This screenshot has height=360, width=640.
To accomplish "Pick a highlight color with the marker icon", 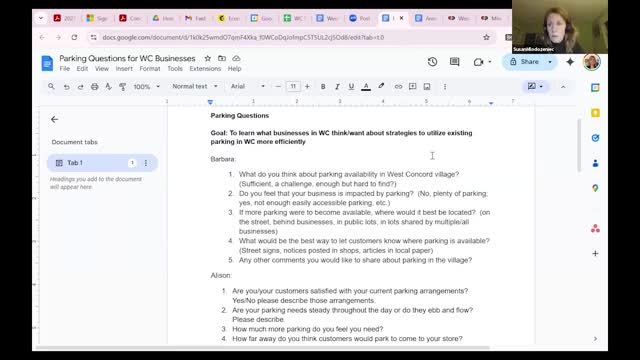I will click(381, 87).
